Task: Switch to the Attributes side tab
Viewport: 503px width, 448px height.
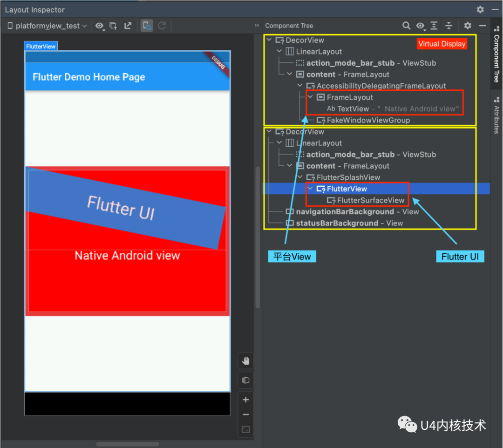Action: pyautogui.click(x=497, y=114)
